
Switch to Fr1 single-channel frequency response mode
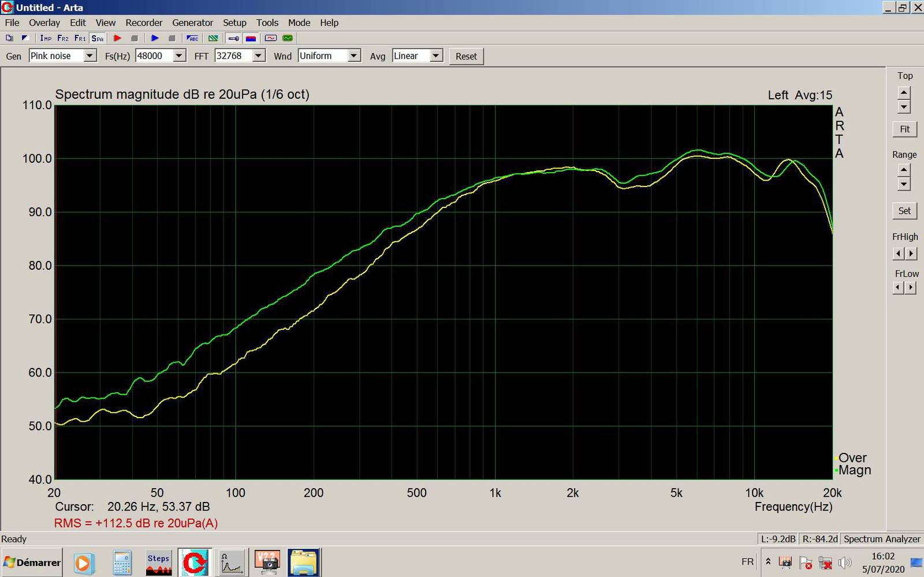[80, 38]
